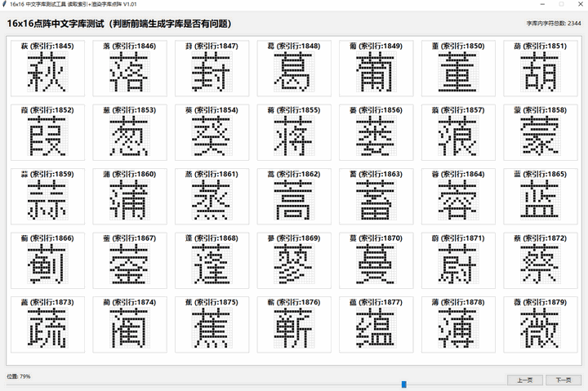
Task: Select glyph bitmap for index 1848
Action: click(x=294, y=73)
